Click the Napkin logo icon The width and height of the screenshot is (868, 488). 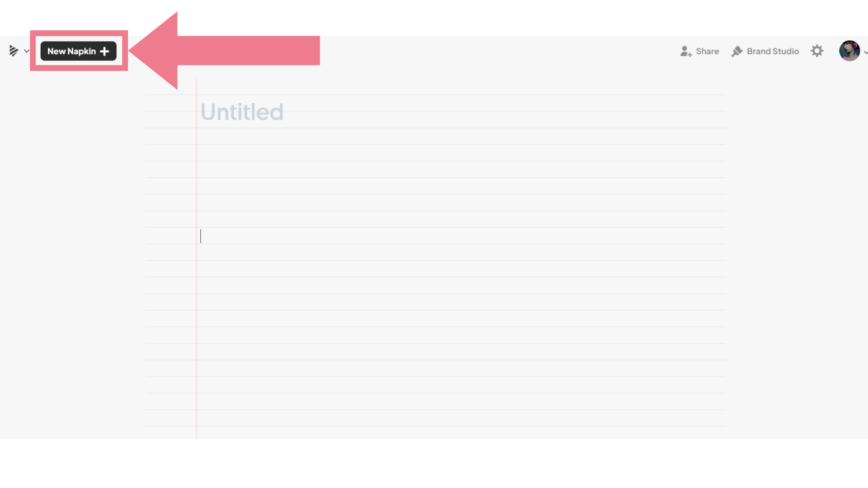pos(14,51)
